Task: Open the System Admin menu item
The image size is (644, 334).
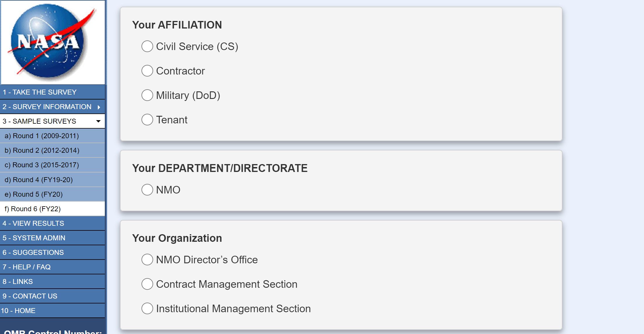Action: tap(34, 238)
